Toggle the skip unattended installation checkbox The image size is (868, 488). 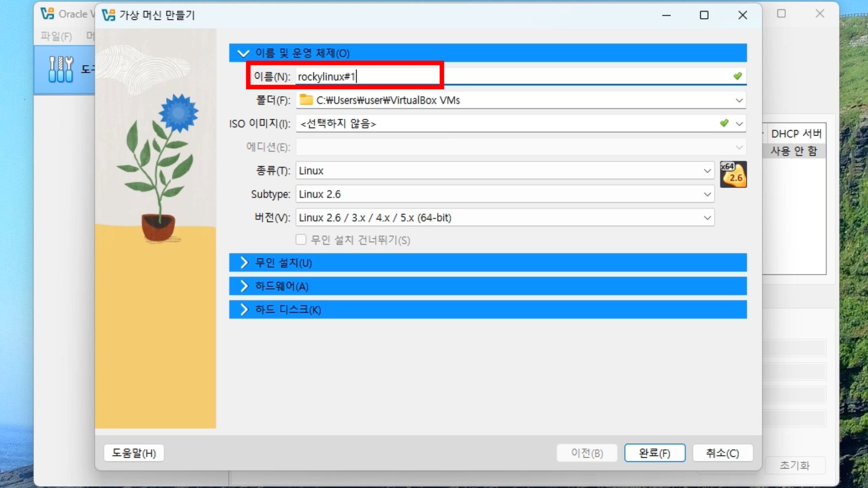(301, 239)
